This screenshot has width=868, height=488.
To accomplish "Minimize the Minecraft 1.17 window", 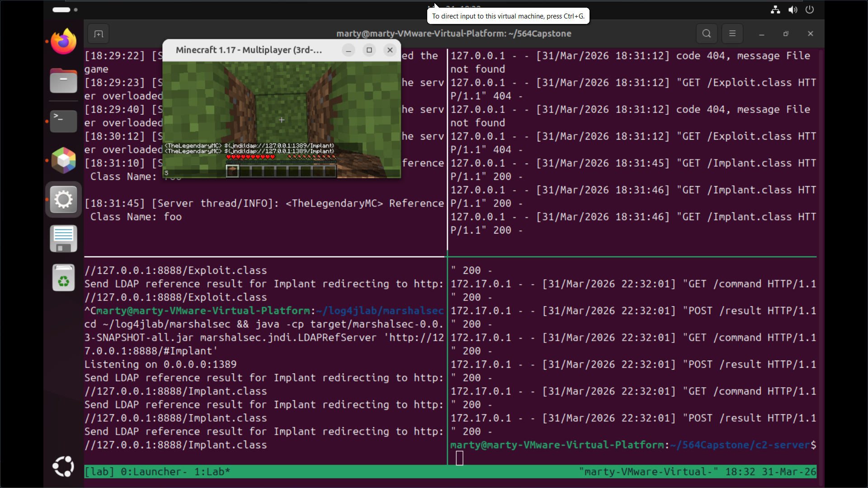I will tap(349, 50).
